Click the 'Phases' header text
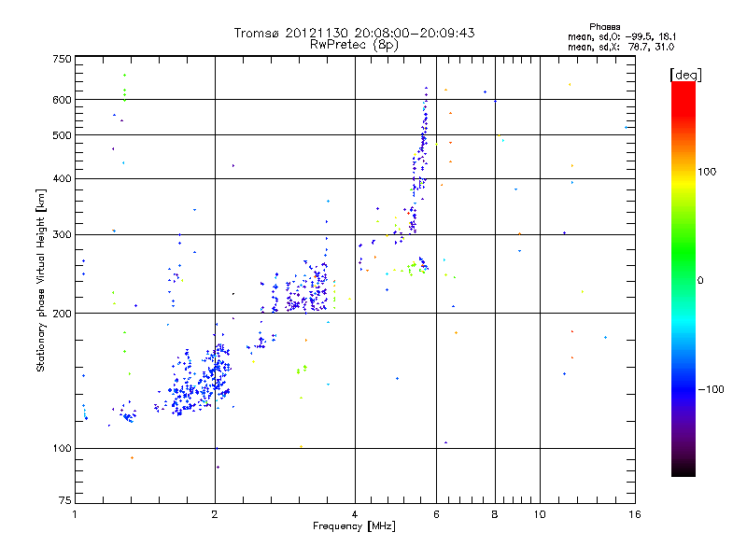Viewport: 747px width, 560px height. pos(604,27)
